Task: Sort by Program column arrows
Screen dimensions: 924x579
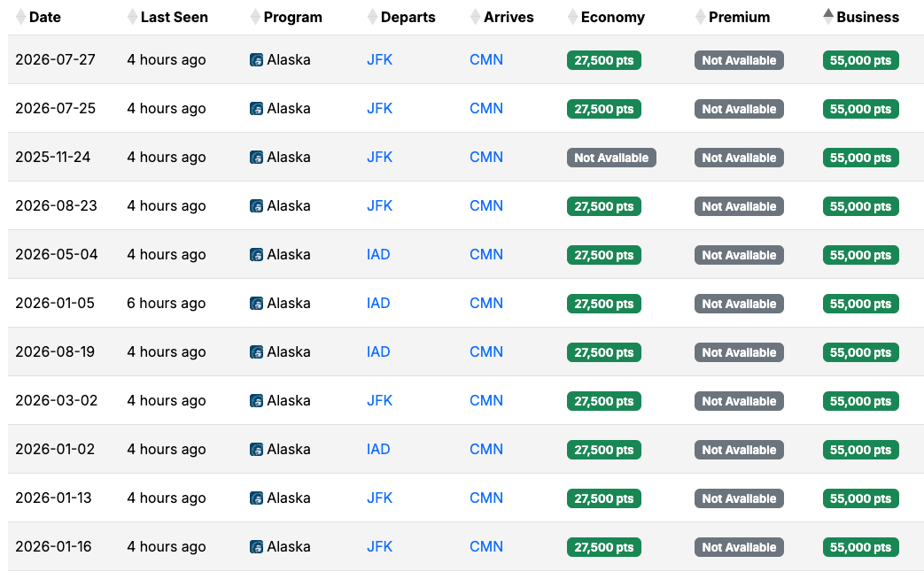Action: point(255,17)
